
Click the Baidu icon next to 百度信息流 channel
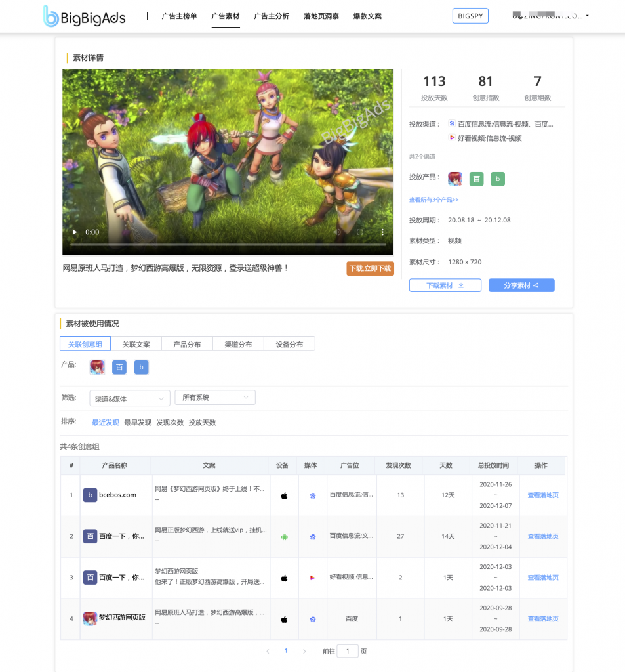(452, 123)
